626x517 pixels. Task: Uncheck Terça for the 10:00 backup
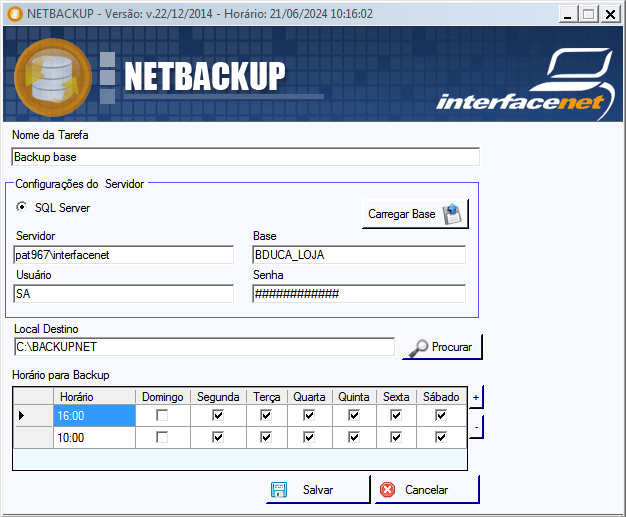pyautogui.click(x=266, y=437)
